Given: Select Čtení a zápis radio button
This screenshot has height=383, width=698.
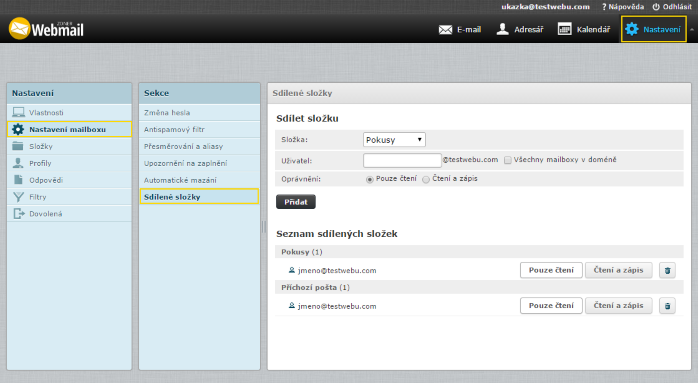Looking at the screenshot, I should [x=426, y=179].
